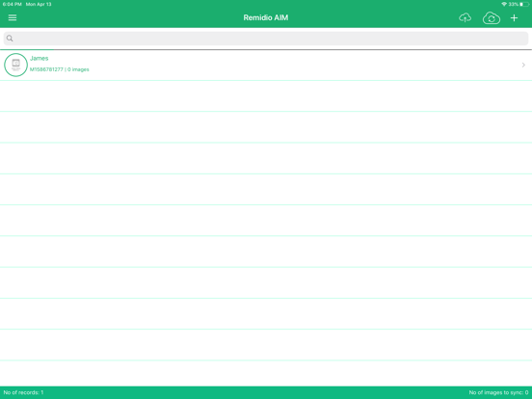Open James patient thumbnail
The image size is (532, 399).
(15, 65)
